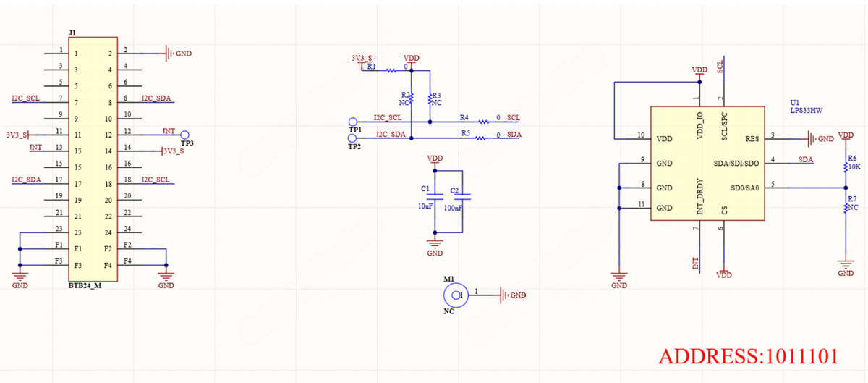Select the TP1 test point circle

(352, 122)
